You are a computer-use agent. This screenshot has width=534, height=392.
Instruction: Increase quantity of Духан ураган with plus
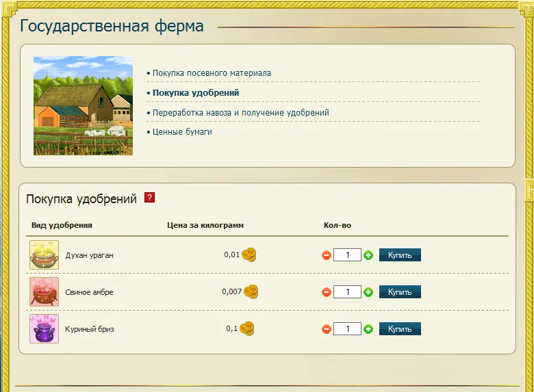(368, 255)
